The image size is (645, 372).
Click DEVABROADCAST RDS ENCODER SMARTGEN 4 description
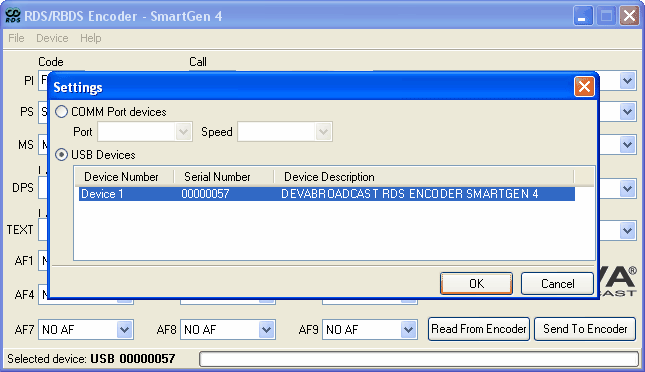click(410, 194)
